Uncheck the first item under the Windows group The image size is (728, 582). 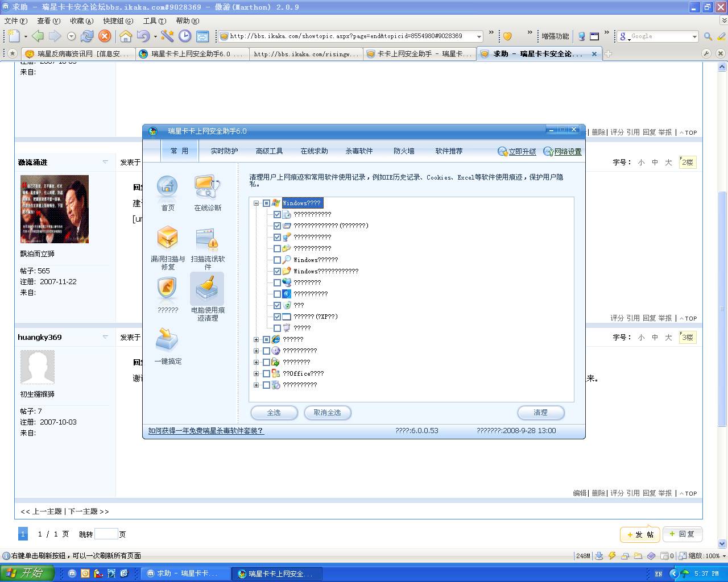[277, 214]
